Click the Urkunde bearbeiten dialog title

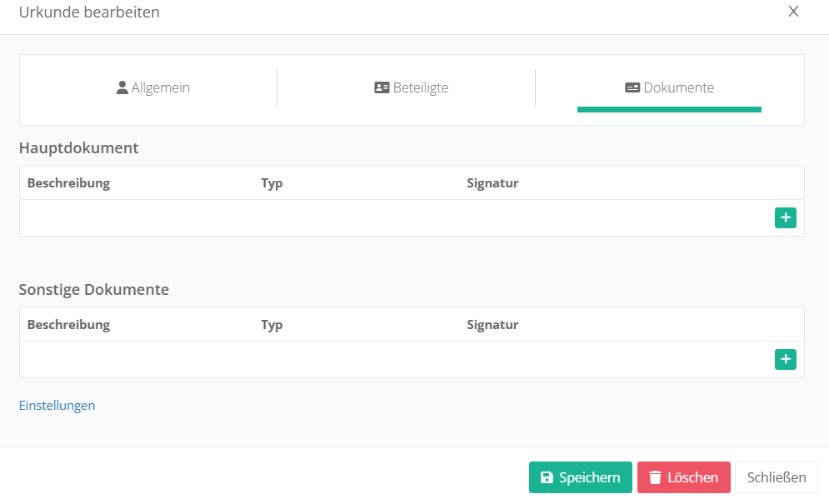pyautogui.click(x=89, y=12)
